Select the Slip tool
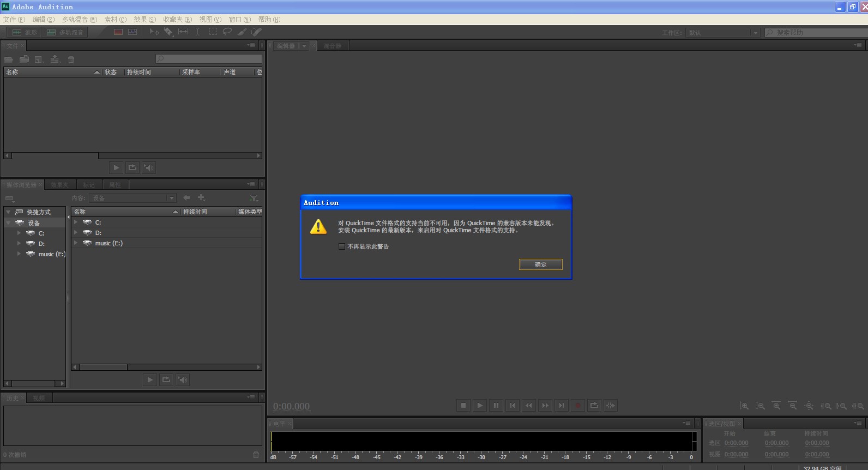The image size is (868, 470). 183,32
